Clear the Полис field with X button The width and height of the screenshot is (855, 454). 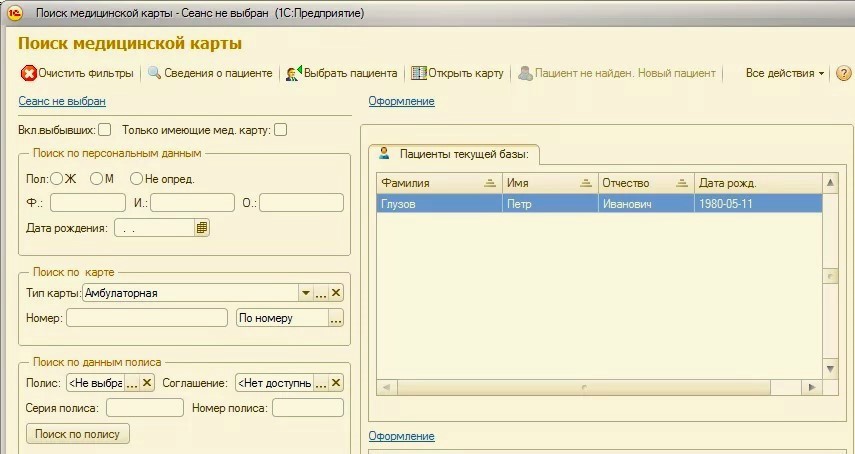[x=147, y=383]
